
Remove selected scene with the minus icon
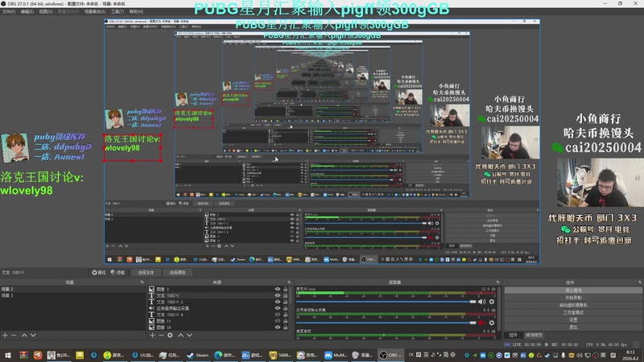14,335
